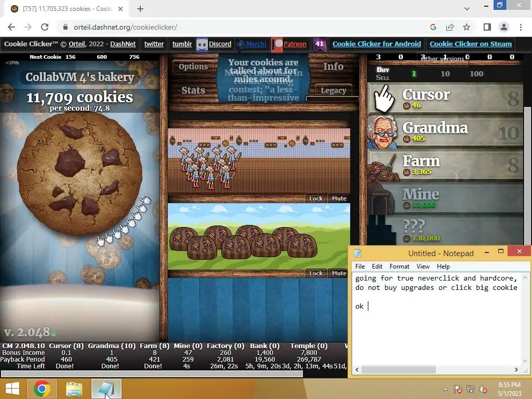Viewport: 532px width, 399px height.
Task: Click the store panel vertical scrollbar
Action: (x=527, y=177)
